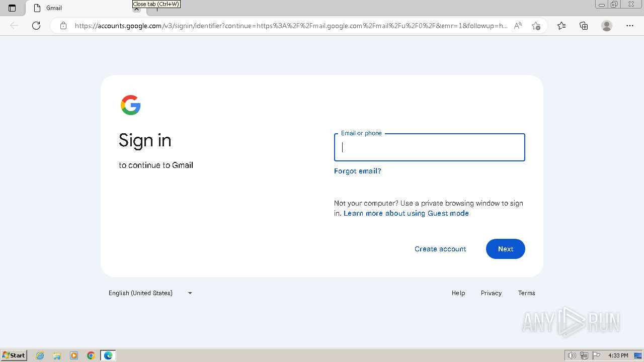
Task: Open media player taskbar icon
Action: (74, 355)
